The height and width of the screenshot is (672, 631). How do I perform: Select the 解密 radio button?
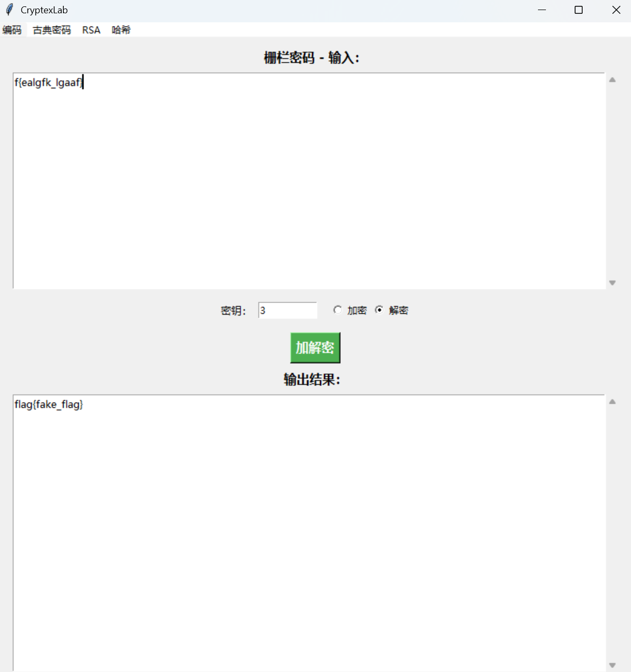tap(379, 310)
